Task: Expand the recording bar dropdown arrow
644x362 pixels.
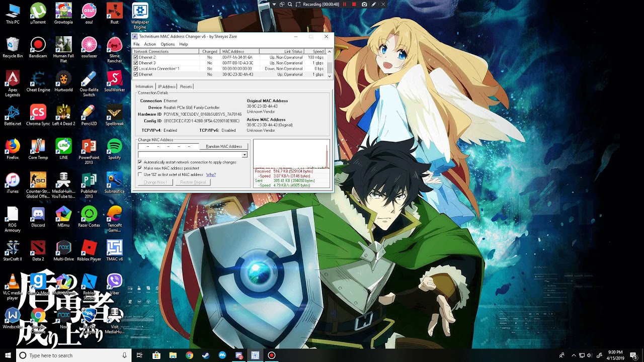Action: (x=274, y=4)
